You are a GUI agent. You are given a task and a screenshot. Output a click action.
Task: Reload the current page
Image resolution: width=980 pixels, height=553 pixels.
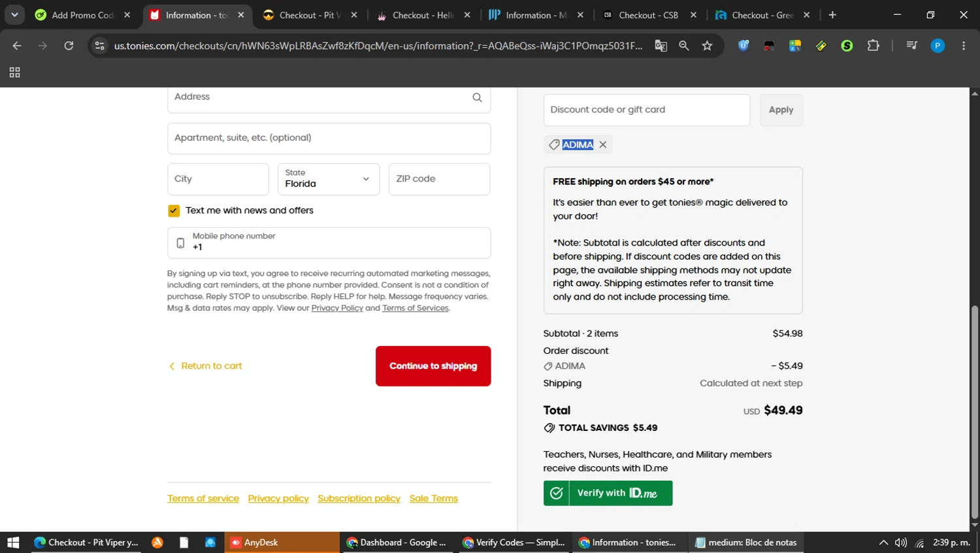point(69,46)
